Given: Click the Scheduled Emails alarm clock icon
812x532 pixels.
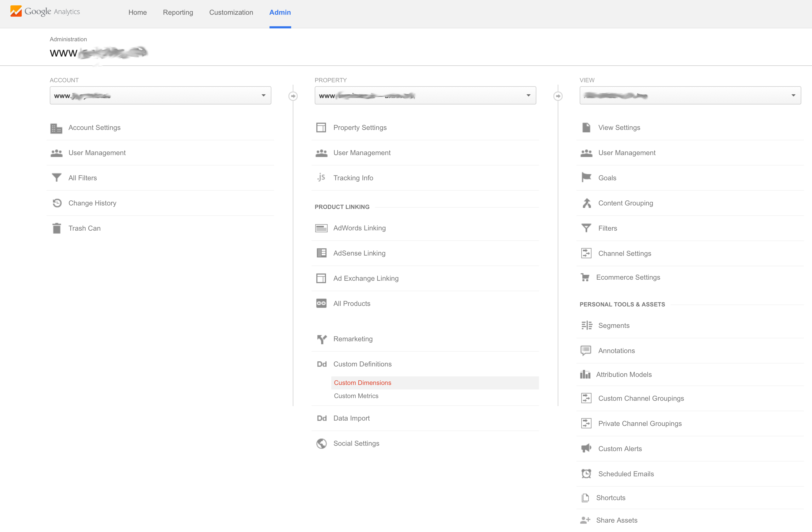Looking at the screenshot, I should pos(586,474).
